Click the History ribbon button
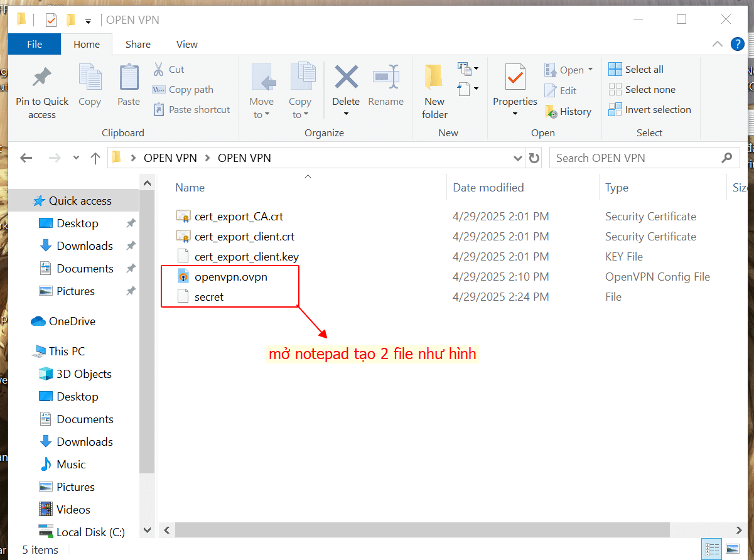 (x=568, y=111)
